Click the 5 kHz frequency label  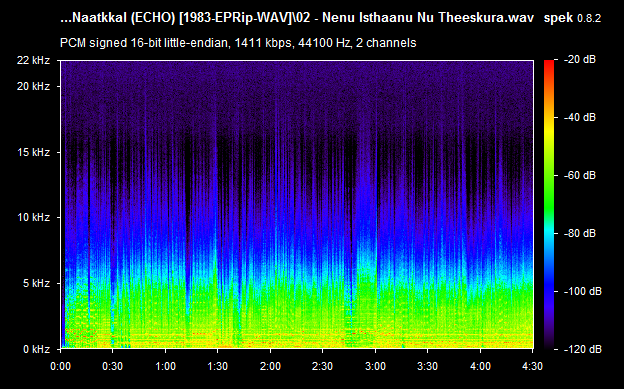[36, 283]
